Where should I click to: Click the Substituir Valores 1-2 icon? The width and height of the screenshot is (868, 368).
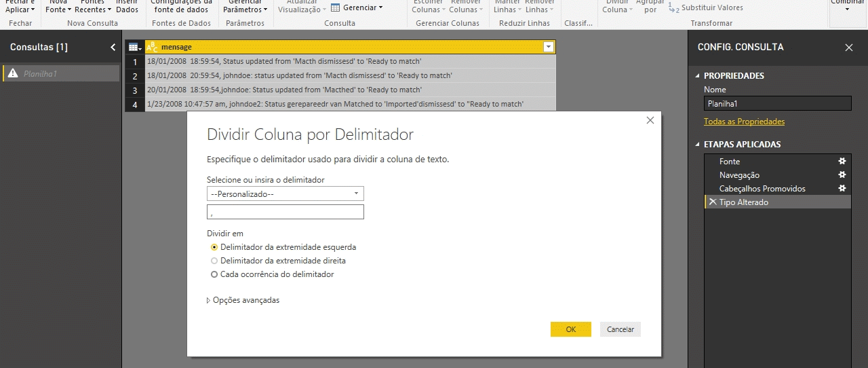[673, 8]
